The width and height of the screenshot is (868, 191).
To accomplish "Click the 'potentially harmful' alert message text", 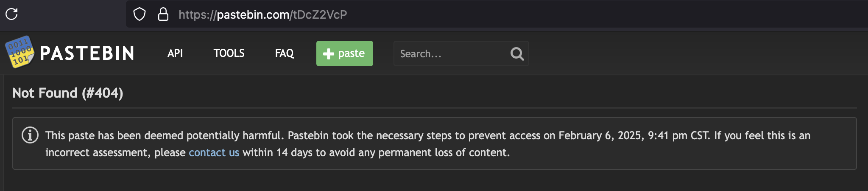I will click(x=428, y=144).
